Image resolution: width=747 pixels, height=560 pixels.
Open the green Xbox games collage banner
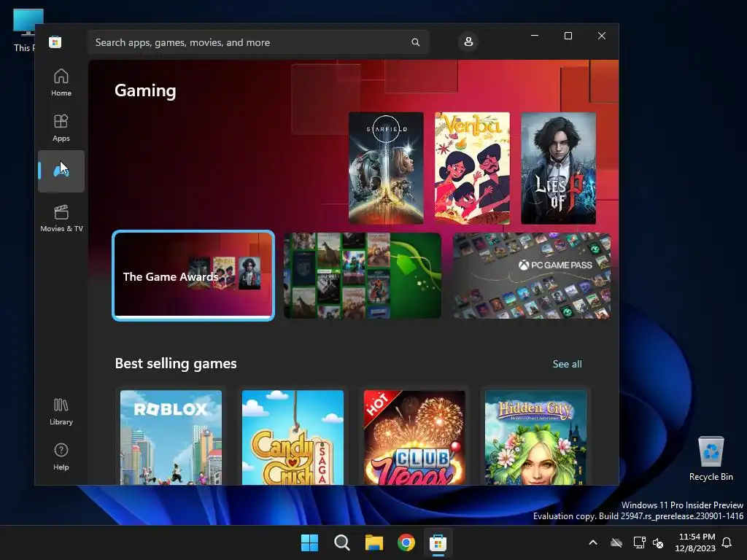(x=363, y=276)
